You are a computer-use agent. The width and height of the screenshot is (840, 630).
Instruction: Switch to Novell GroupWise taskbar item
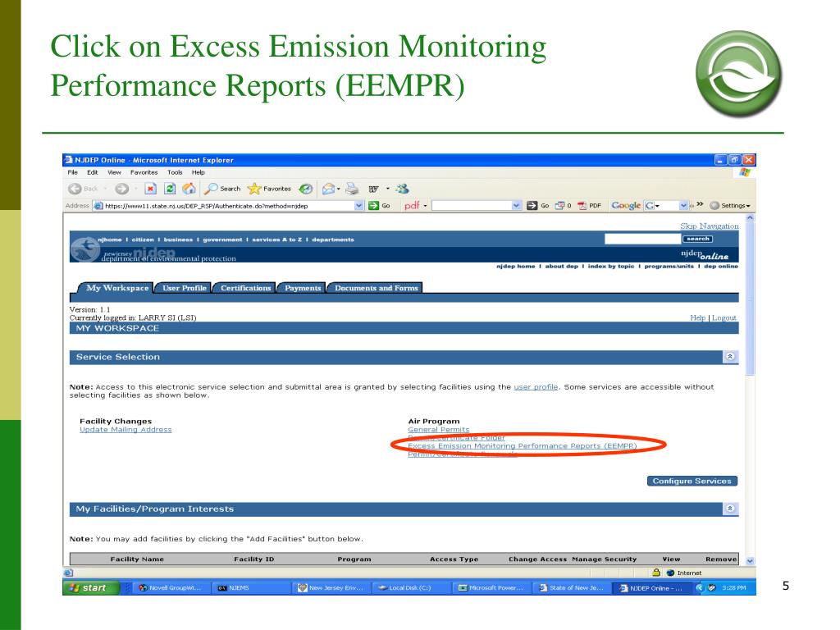pos(171,587)
